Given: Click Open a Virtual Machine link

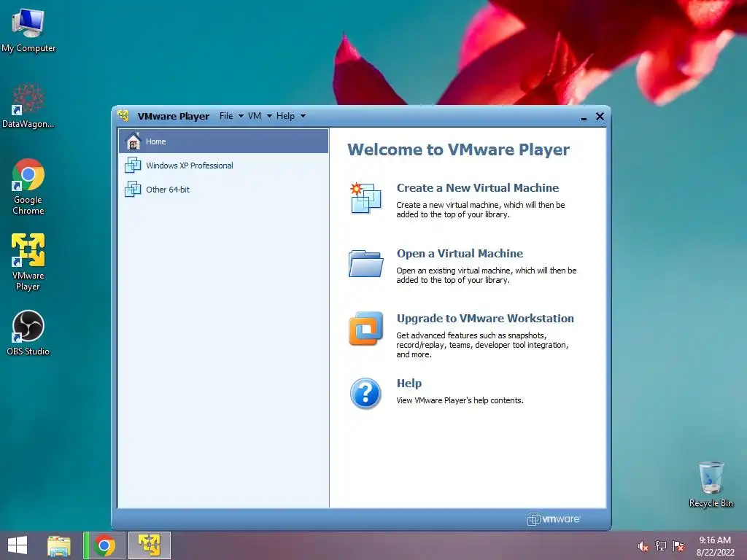Looking at the screenshot, I should 460,253.
